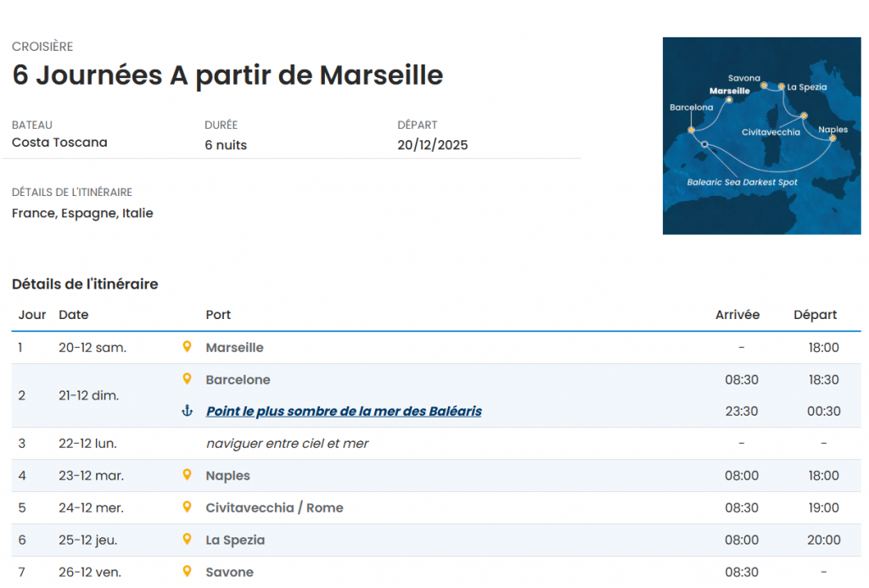Select the Marseille port name
This screenshot has height=588, width=869.
pyautogui.click(x=234, y=348)
